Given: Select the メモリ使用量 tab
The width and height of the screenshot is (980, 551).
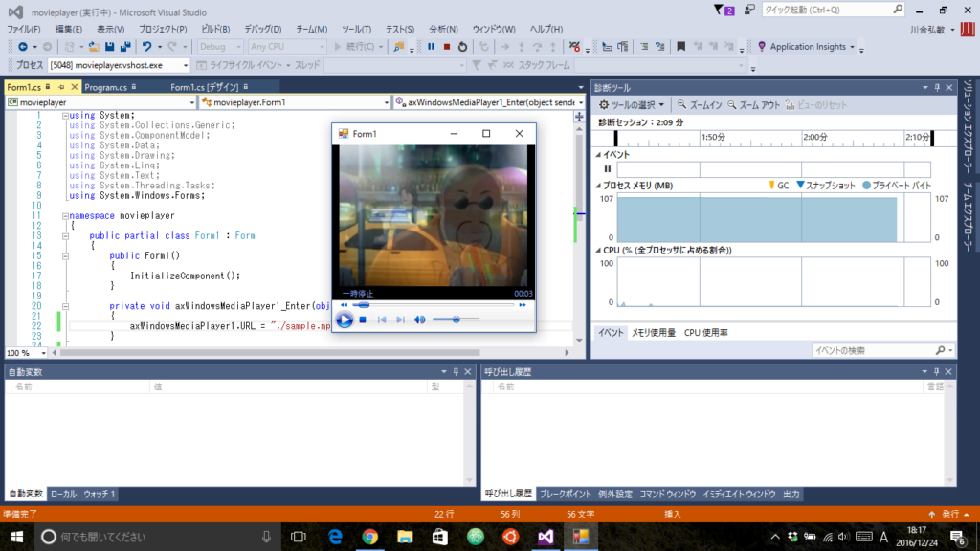Looking at the screenshot, I should (653, 333).
